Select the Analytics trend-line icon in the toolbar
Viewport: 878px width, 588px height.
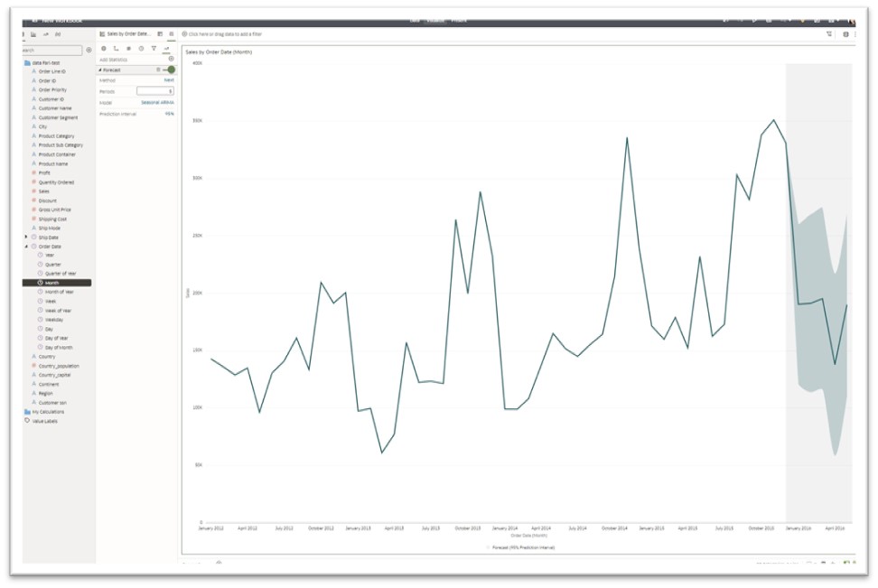tap(166, 49)
